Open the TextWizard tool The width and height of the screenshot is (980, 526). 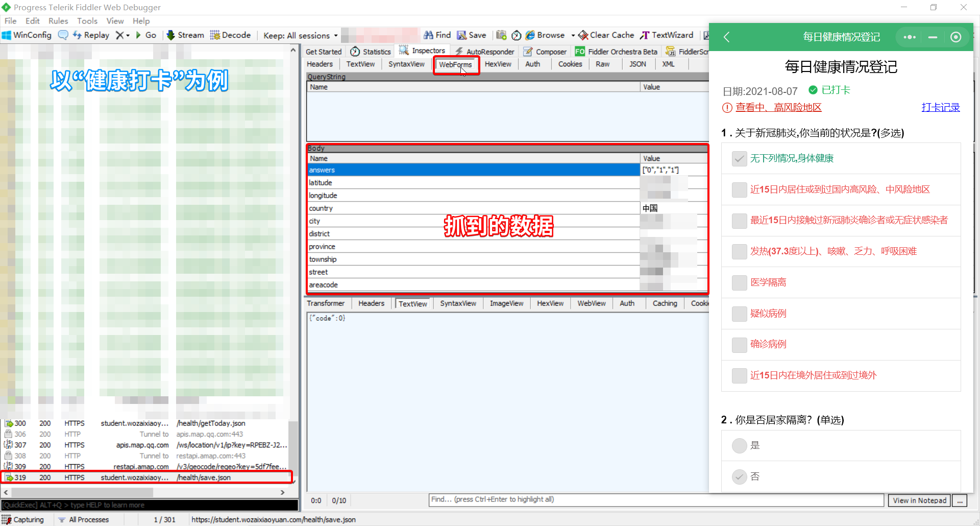(667, 35)
